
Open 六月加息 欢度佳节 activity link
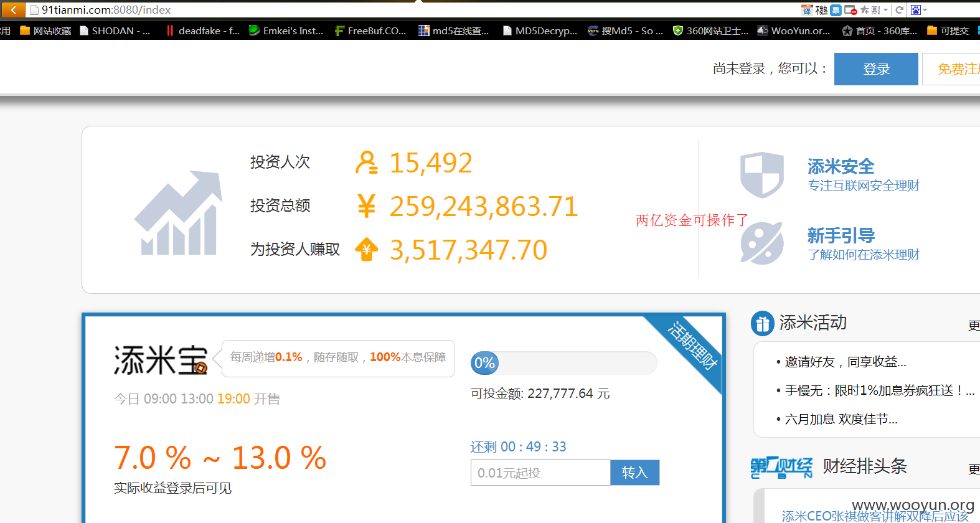[x=841, y=419]
